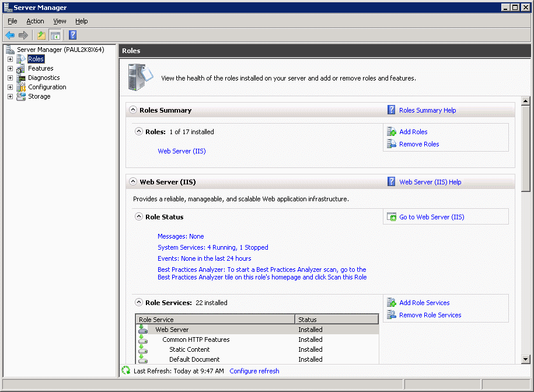Open the File menu
The image size is (534, 392).
(12, 21)
